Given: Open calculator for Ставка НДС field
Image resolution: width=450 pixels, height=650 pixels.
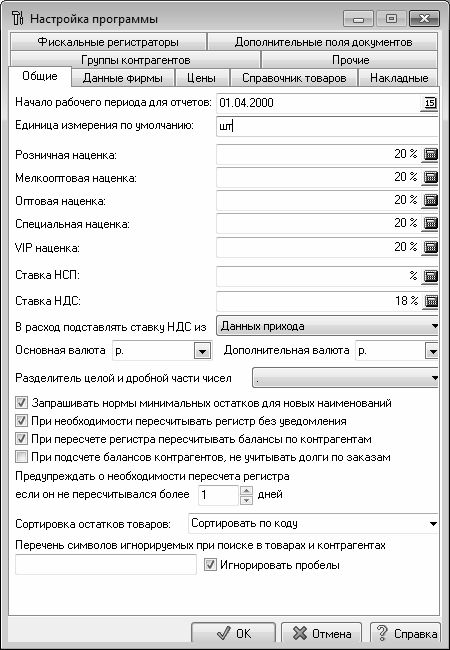Looking at the screenshot, I should 431,301.
